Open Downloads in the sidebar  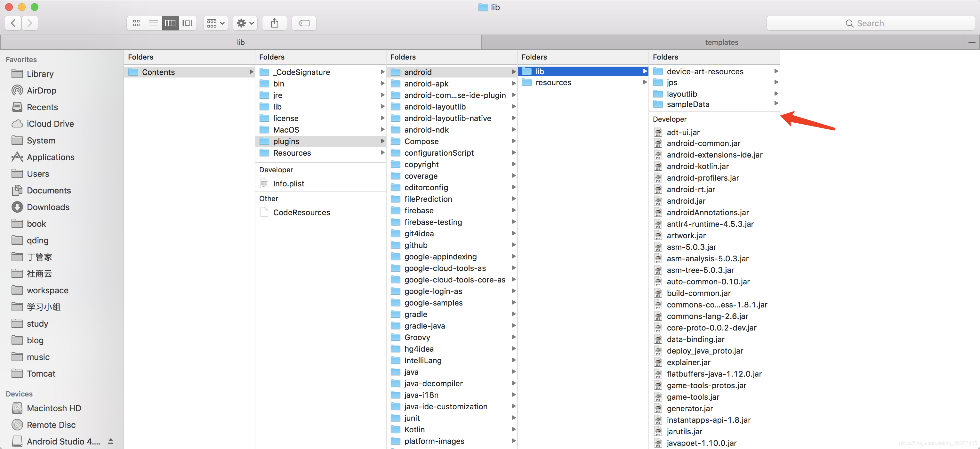coord(48,207)
